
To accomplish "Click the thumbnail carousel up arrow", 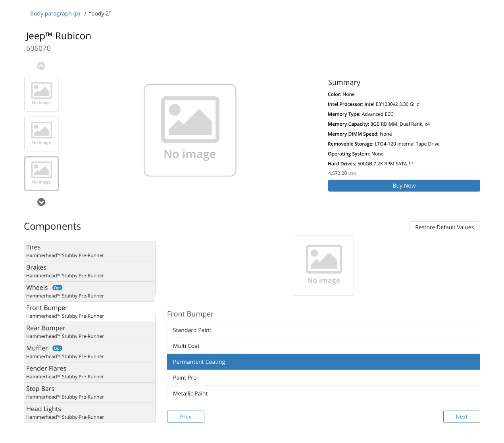I will 41,66.
